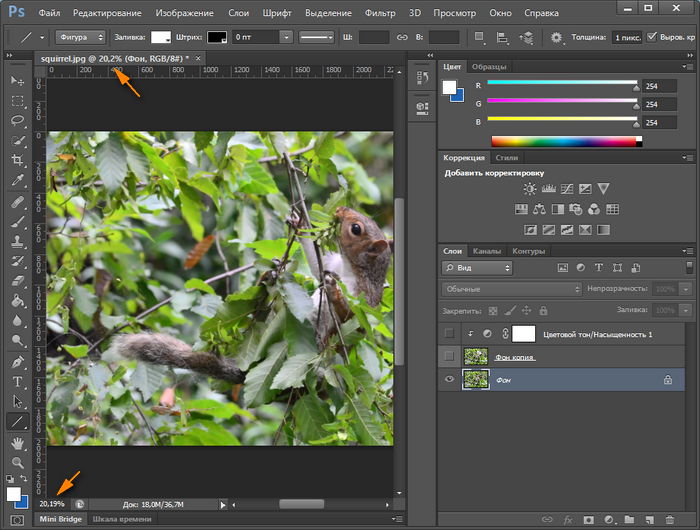
Task: Open the Mini Bridge panel tab
Action: 61,519
